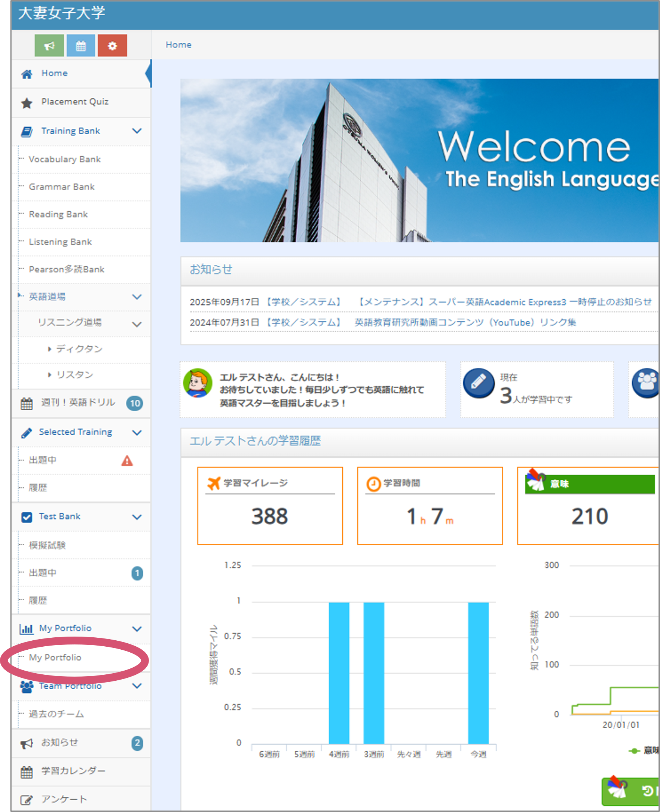Click the red warning triangle next to 出題中
Viewport: 660px width, 812px height.
127,461
